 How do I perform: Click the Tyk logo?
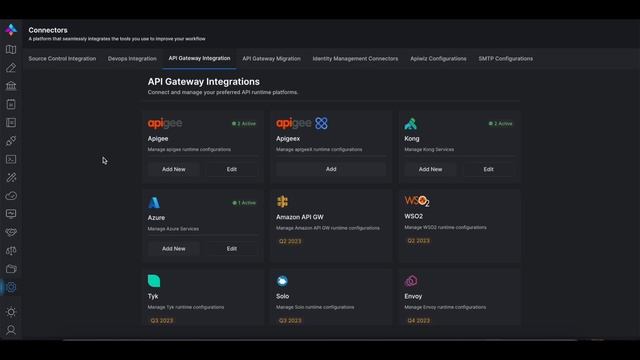click(x=154, y=281)
